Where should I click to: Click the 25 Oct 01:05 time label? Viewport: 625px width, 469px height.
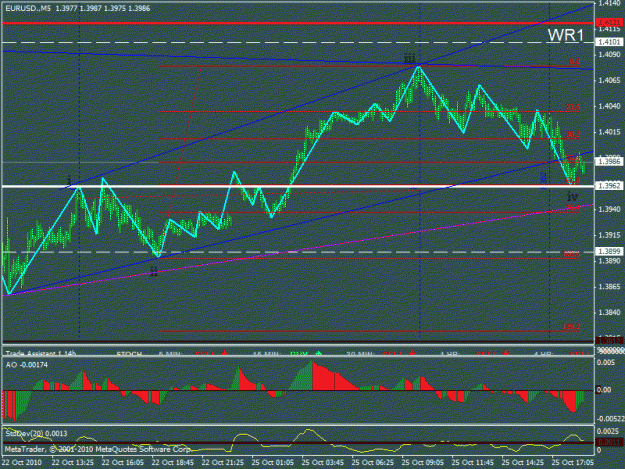click(x=273, y=462)
